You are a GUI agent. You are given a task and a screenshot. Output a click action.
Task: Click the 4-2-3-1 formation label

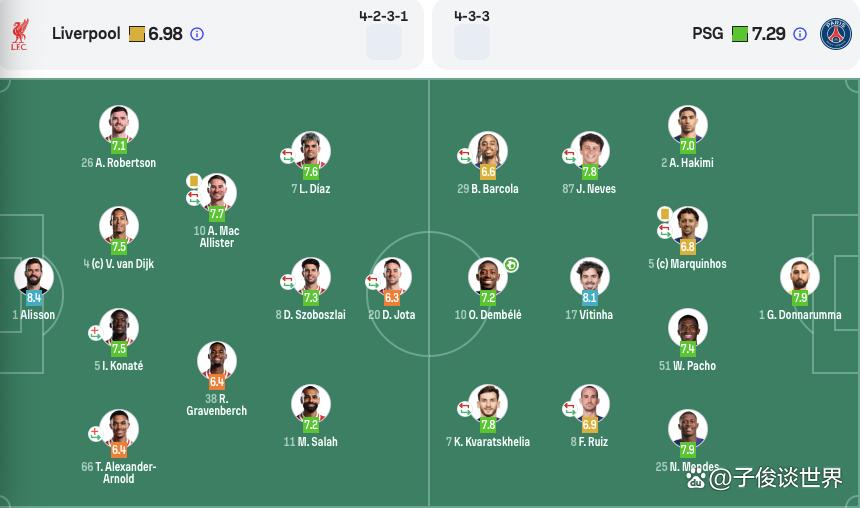383,16
